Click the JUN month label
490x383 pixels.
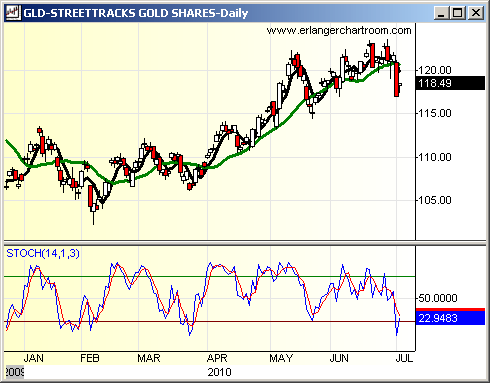coord(339,358)
